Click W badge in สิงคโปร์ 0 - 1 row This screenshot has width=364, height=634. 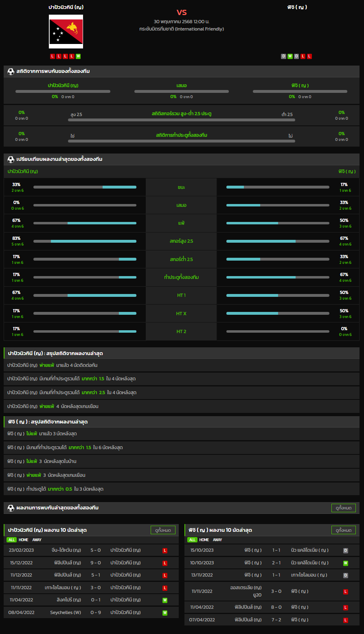coord(165,600)
